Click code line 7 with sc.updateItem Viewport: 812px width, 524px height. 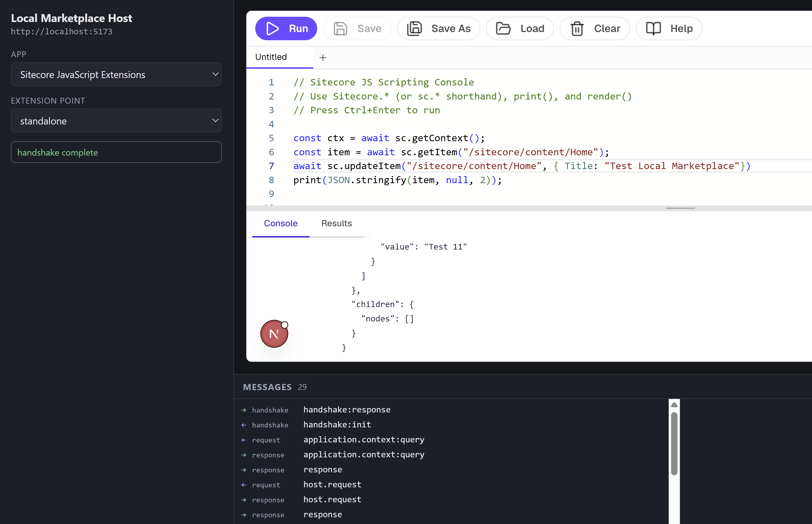522,166
